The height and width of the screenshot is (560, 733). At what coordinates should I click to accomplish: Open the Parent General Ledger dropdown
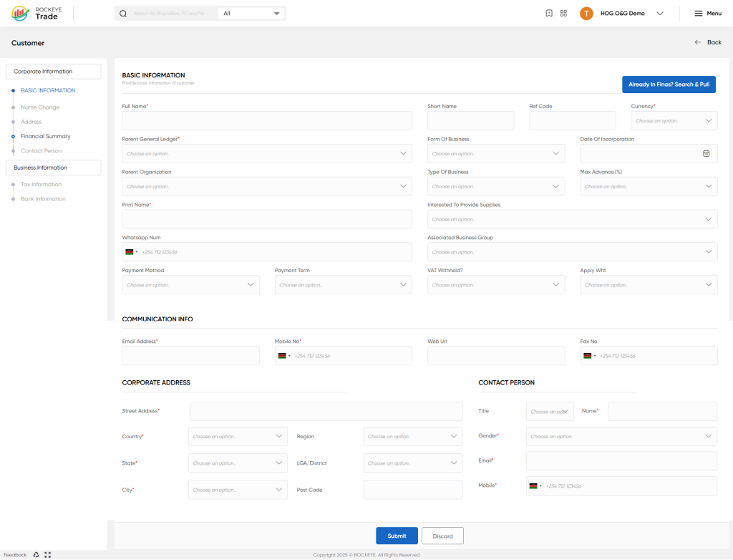267,153
